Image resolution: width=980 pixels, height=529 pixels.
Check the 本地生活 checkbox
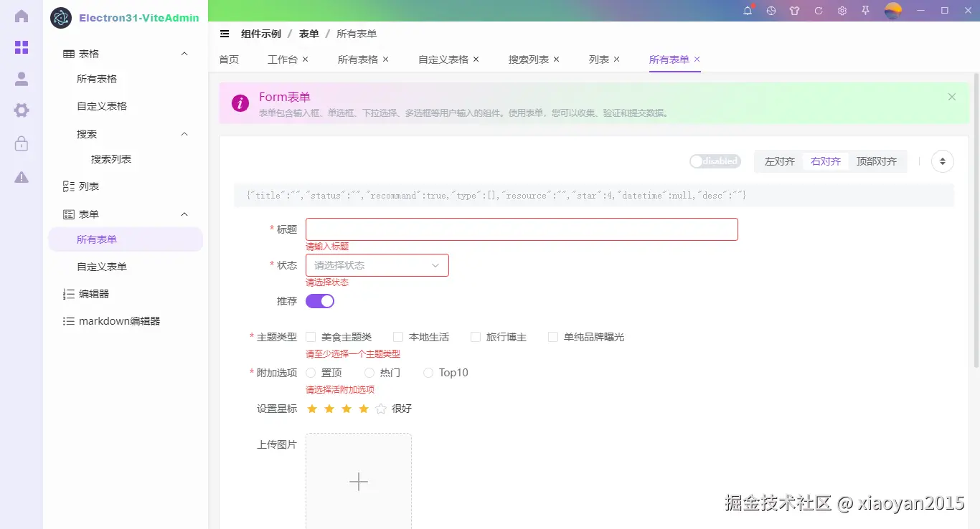pyautogui.click(x=398, y=337)
